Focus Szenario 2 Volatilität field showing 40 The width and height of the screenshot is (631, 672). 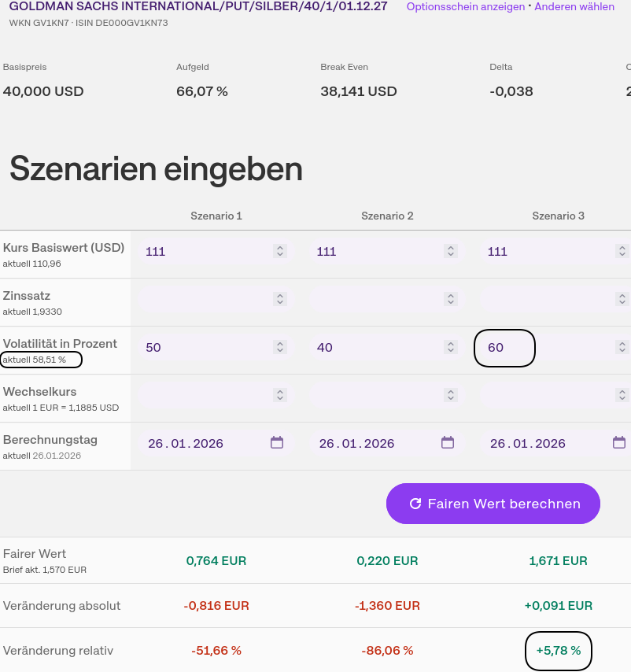tap(376, 347)
